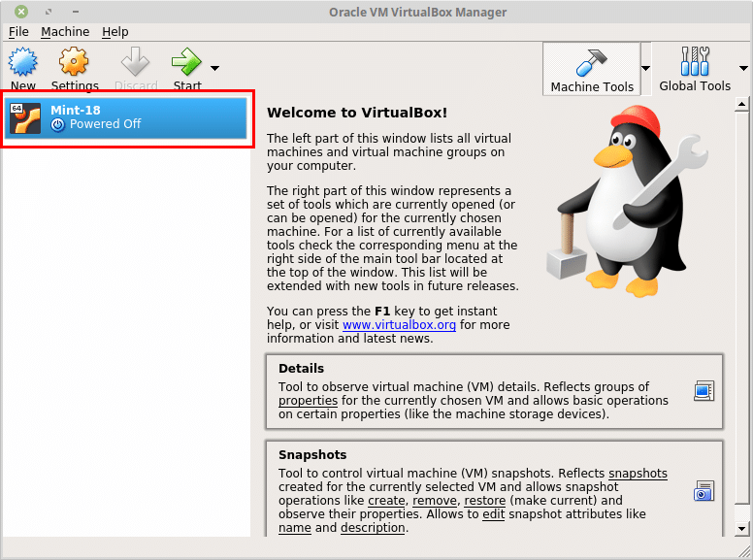Open Settings gear icon in toolbar

tap(74, 64)
